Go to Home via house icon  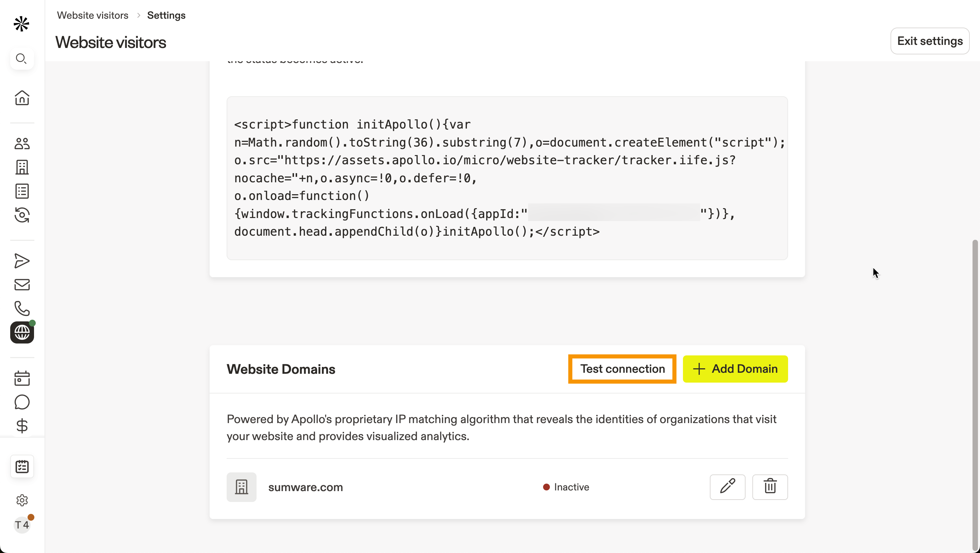[x=22, y=98]
